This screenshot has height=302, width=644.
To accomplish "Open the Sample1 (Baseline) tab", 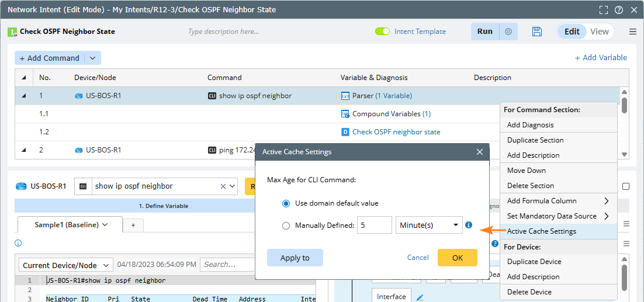I will (70, 224).
